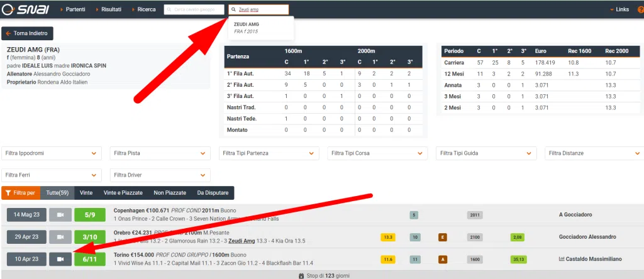Expand Filtra Tipi Partenza dropdown
This screenshot has height=279, width=644.
(x=269, y=153)
